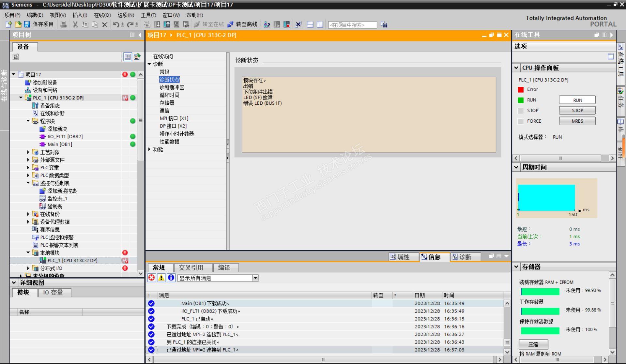Viewport: 626px width, 364px height.
Task: Split editor area horizontally
Action: [310, 24]
